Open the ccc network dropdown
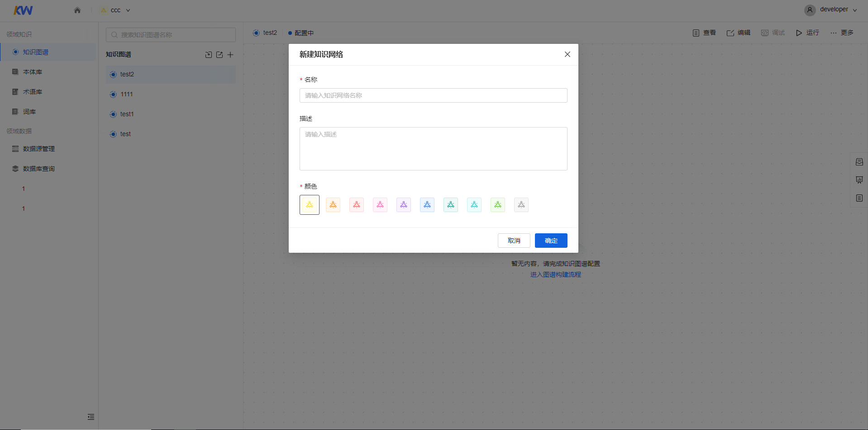Image resolution: width=868 pixels, height=430 pixels. point(116,10)
